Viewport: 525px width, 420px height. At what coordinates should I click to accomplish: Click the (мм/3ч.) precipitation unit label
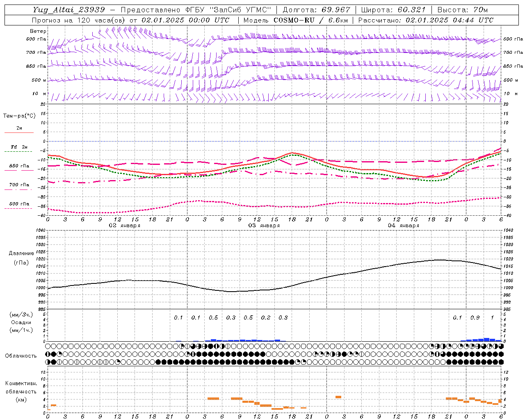[21, 315]
